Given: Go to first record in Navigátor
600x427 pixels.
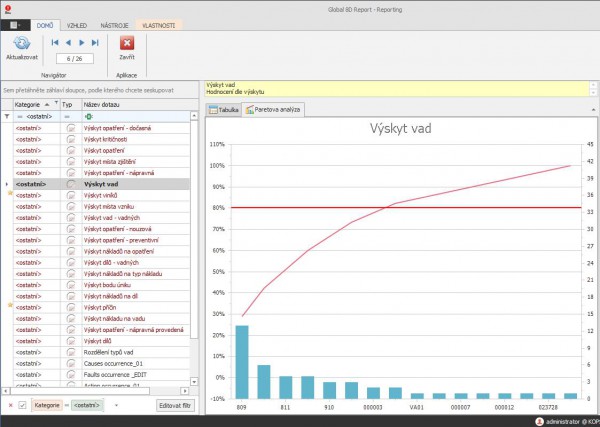Looking at the screenshot, I should point(55,43).
